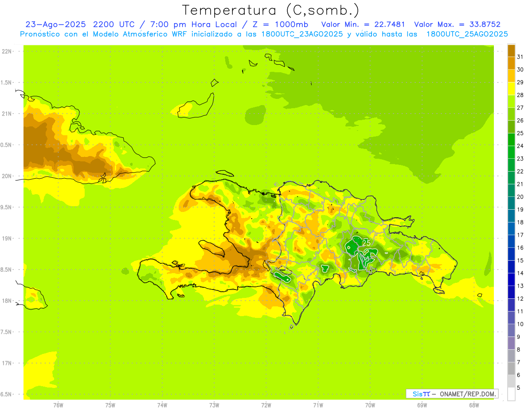Click the 'Temperatura (C,somb.)' title
This screenshot has width=532, height=411.
(270, 10)
